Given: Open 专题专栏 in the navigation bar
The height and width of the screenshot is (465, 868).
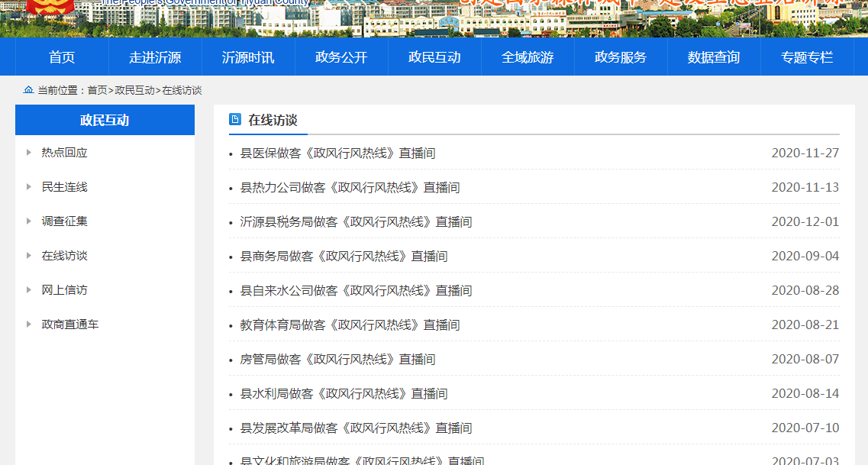Looking at the screenshot, I should point(807,57).
